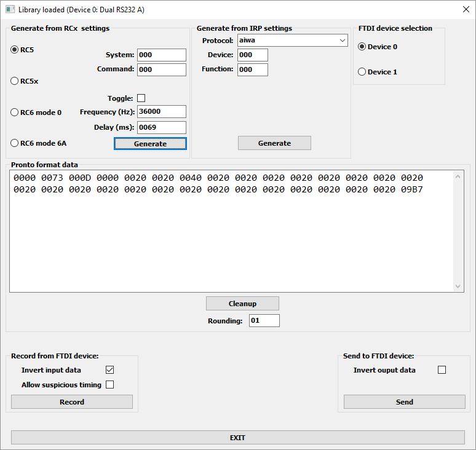Select the RC5x protocol option
The image size is (476, 450).
coord(15,81)
